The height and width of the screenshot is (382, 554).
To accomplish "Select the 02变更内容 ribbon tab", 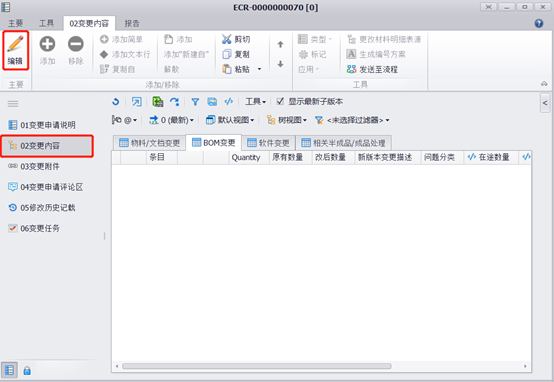I will coord(89,23).
